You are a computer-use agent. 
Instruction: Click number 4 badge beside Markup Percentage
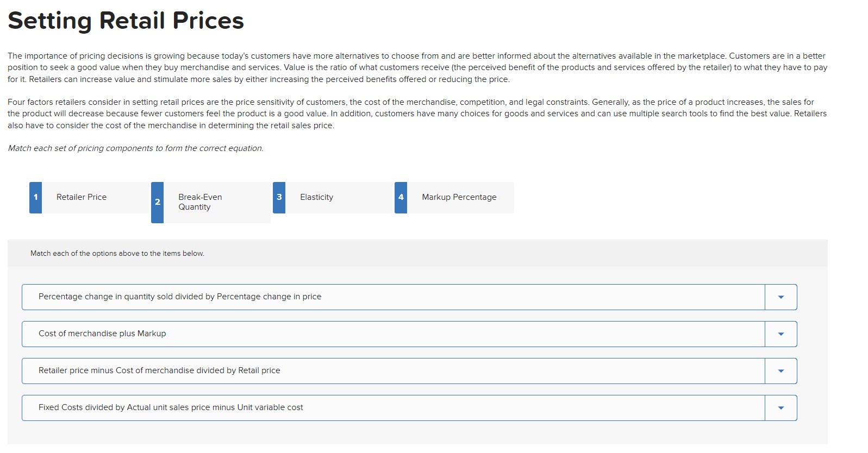pyautogui.click(x=401, y=198)
